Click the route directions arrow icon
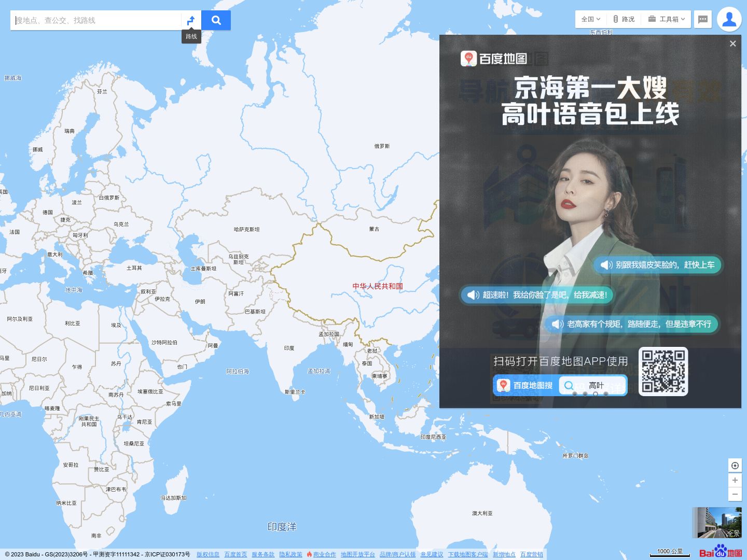Image resolution: width=747 pixels, height=560 pixels. [x=191, y=20]
